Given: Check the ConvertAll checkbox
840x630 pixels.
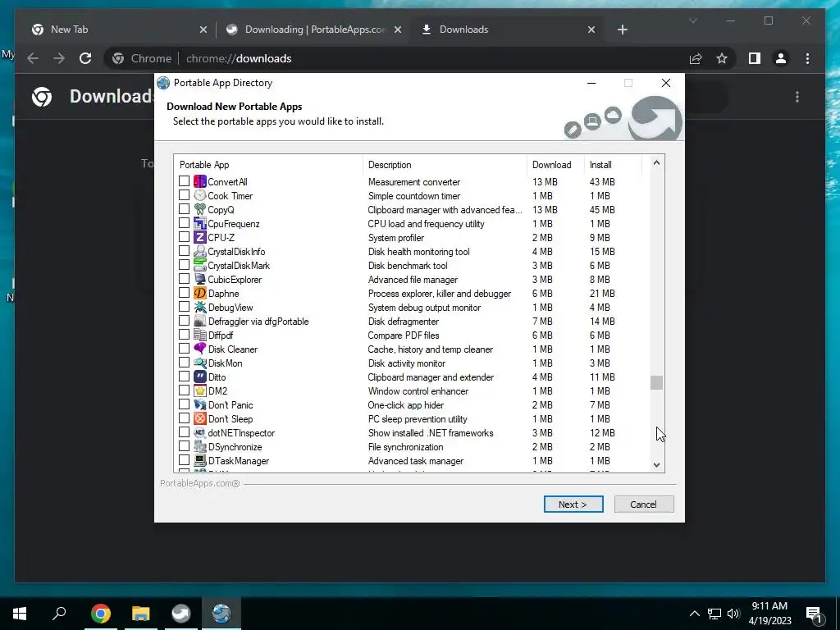Looking at the screenshot, I should (184, 181).
